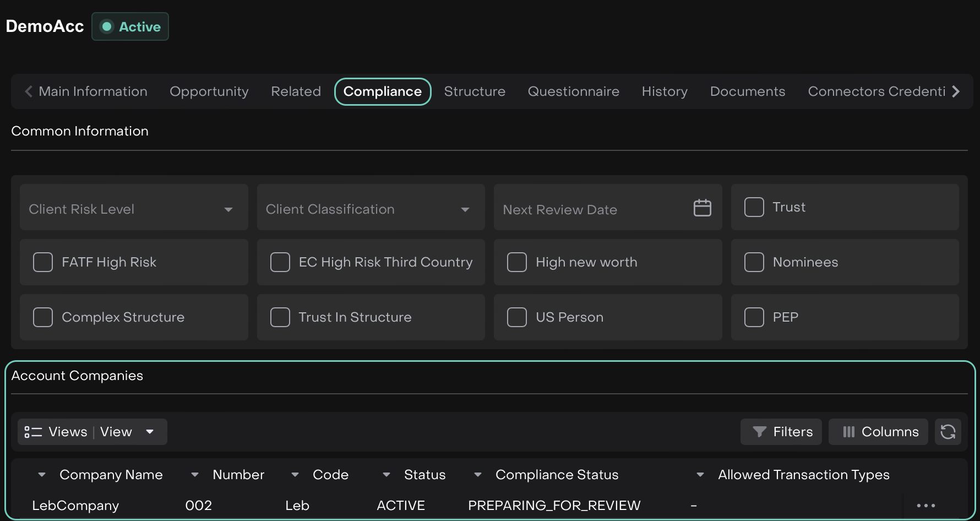980x521 pixels.
Task: Enable the FATF High Risk checkbox
Action: 43,262
